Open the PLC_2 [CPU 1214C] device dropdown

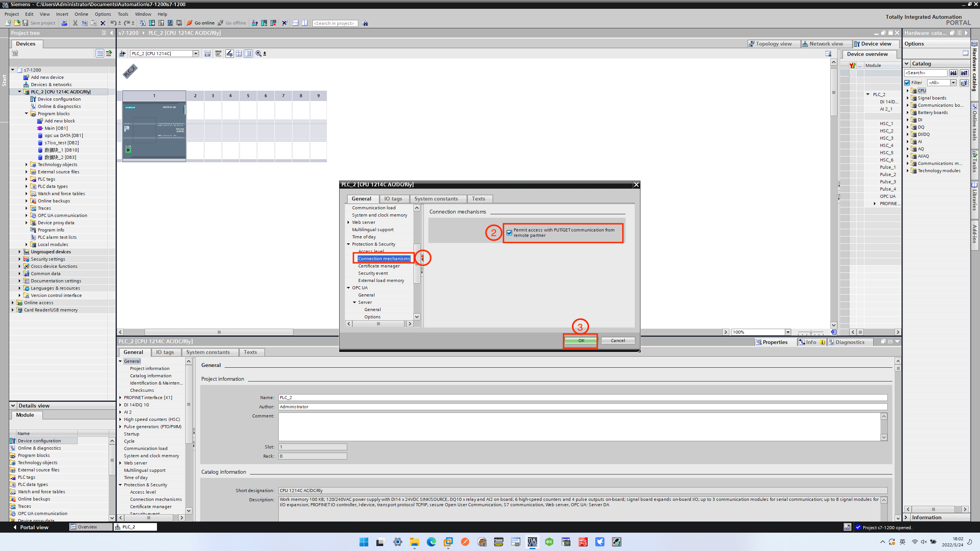tap(196, 54)
